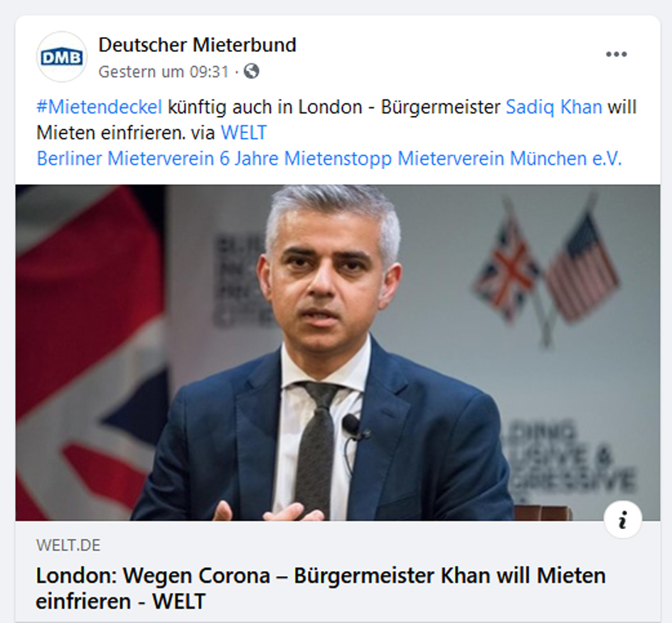Click the 'Mieten einfrieren' post text

pos(111,133)
